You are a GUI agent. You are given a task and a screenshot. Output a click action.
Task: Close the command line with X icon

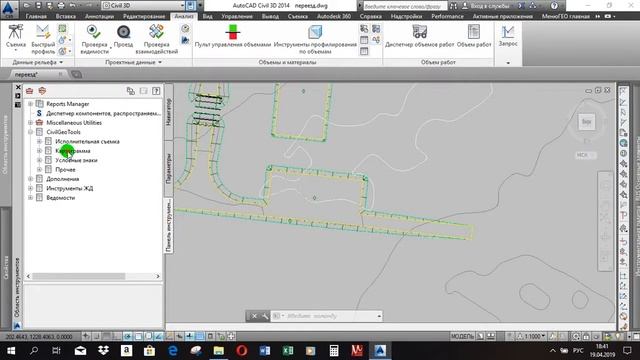tap(254, 316)
